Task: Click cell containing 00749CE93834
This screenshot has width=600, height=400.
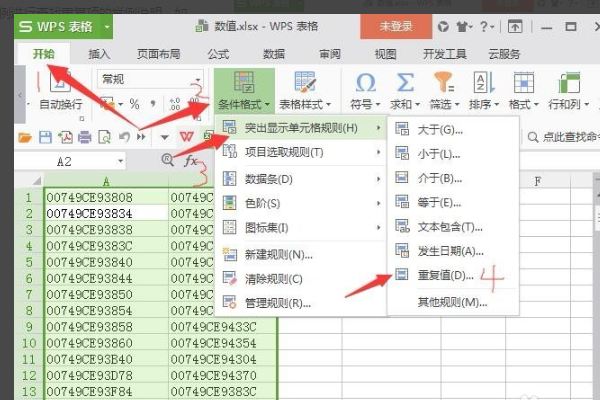Action: click(106, 214)
